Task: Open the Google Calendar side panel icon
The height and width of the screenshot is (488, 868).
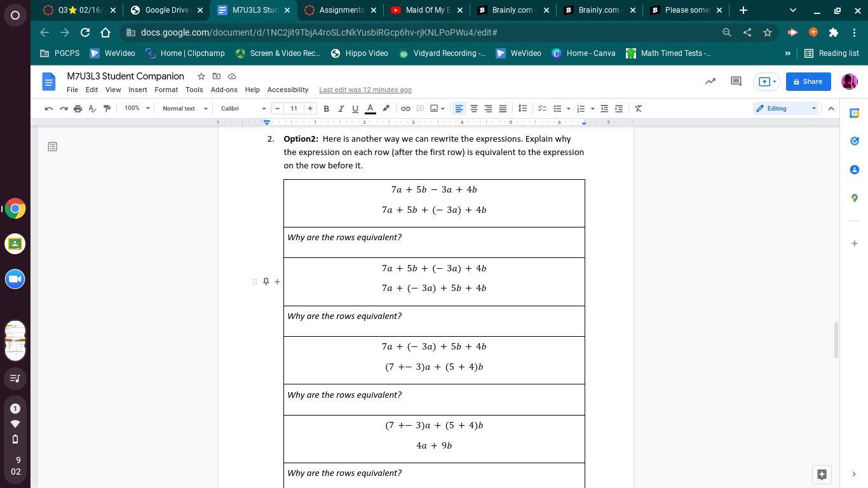Action: [854, 113]
